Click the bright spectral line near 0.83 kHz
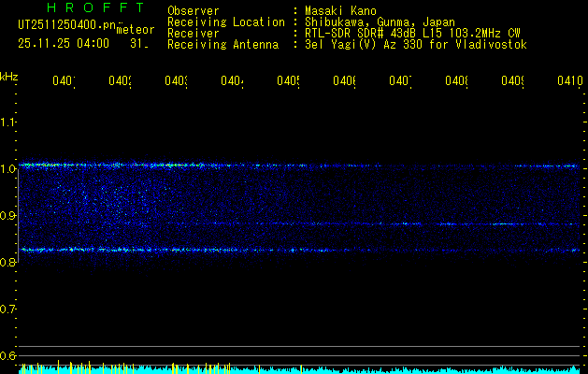Screen dimensions: 588x374 [299, 250]
